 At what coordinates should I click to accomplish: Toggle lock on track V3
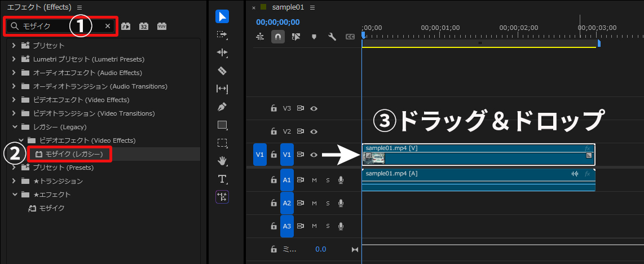coord(274,108)
